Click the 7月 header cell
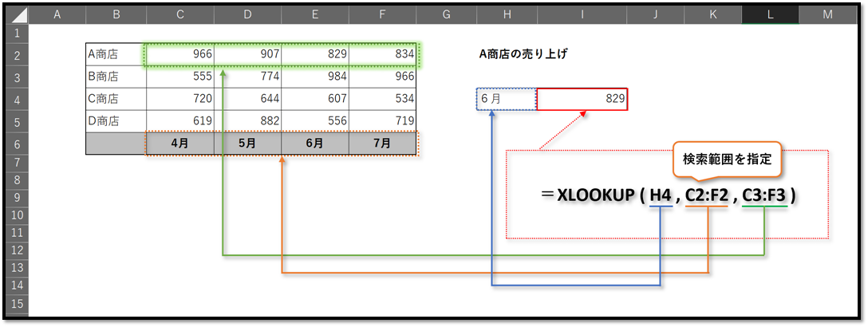868x327 pixels. click(382, 144)
